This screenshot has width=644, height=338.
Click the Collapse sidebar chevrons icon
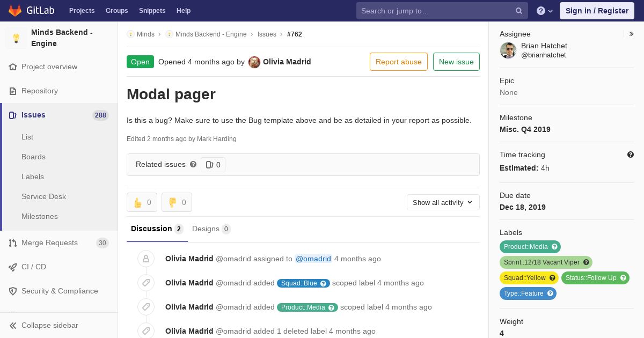point(13,326)
